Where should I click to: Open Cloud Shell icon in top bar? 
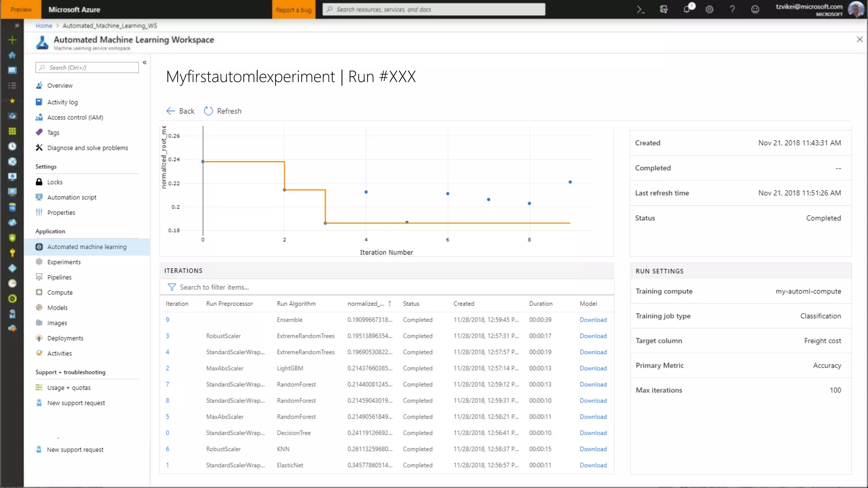pyautogui.click(x=640, y=9)
